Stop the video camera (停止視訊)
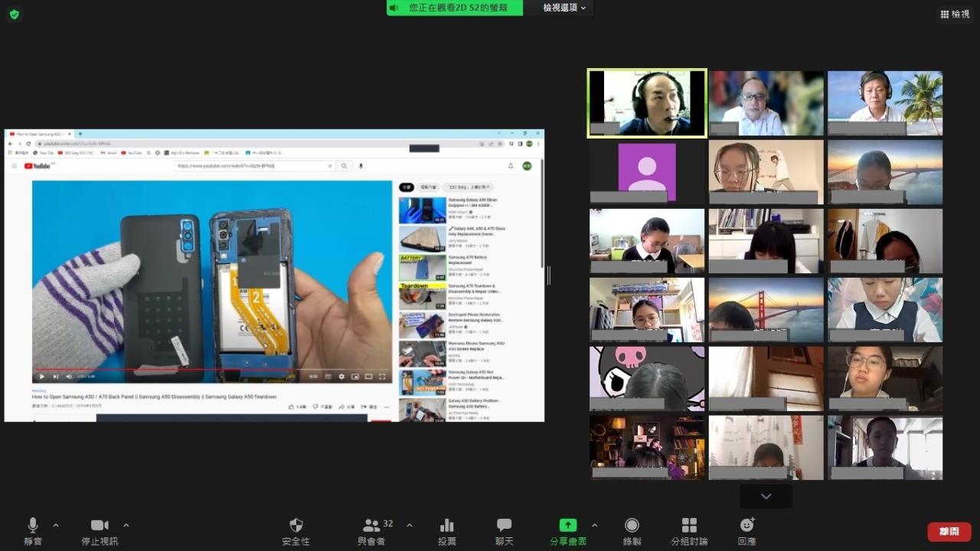 (100, 531)
